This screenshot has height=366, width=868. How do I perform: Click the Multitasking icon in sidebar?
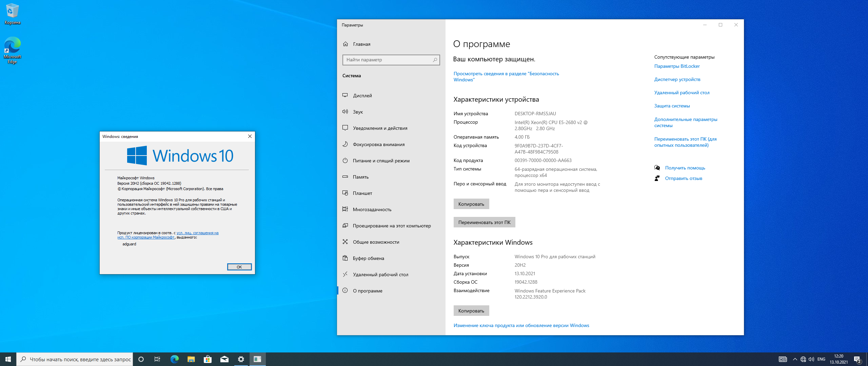[x=345, y=209]
